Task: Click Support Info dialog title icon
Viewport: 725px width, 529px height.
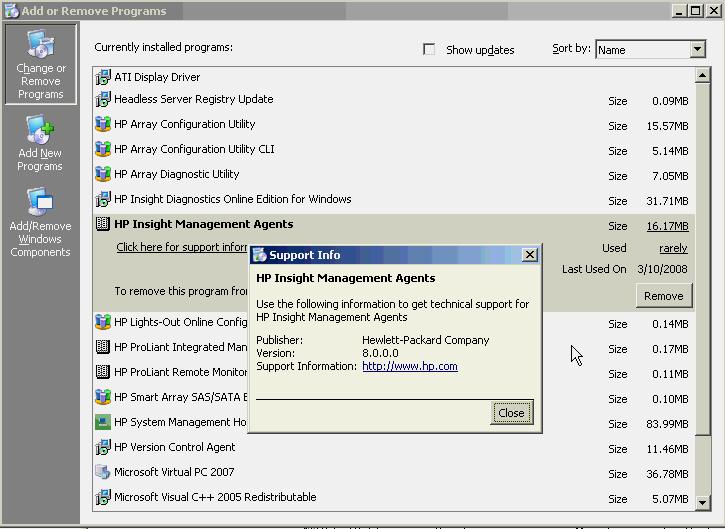Action: tap(259, 255)
